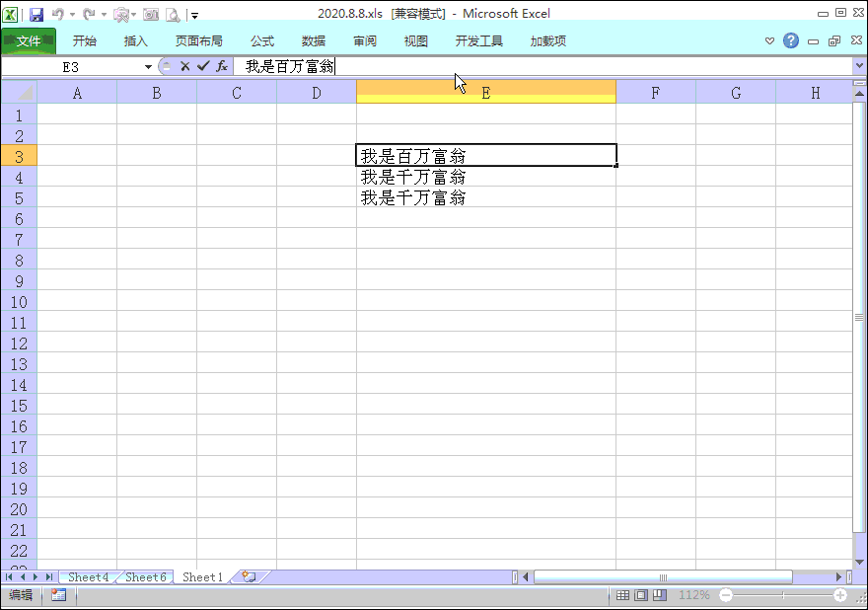Click the Insert Worksheet tab button
Screen dimensions: 868x610
click(x=249, y=576)
